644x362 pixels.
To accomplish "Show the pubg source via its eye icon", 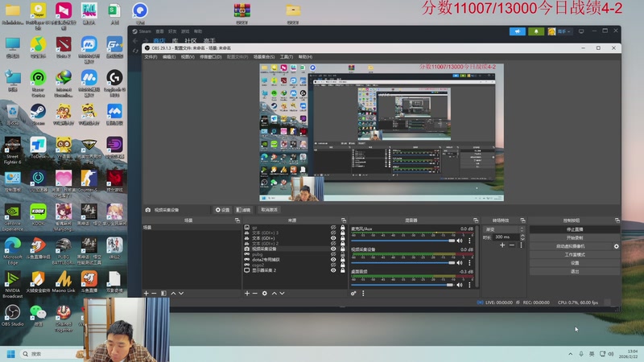I will click(x=333, y=254).
